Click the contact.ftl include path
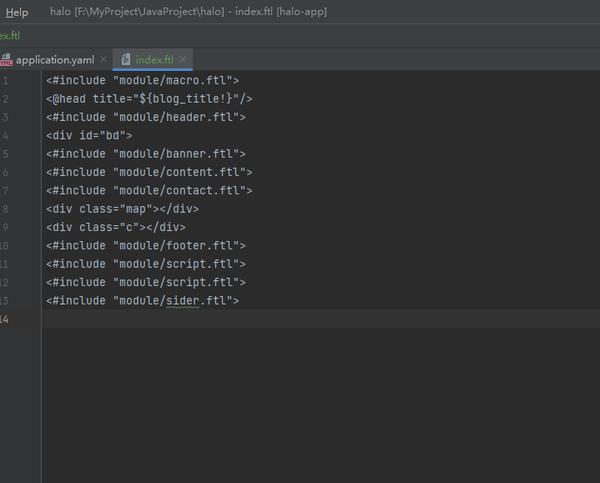This screenshot has width=600, height=483. (183, 191)
